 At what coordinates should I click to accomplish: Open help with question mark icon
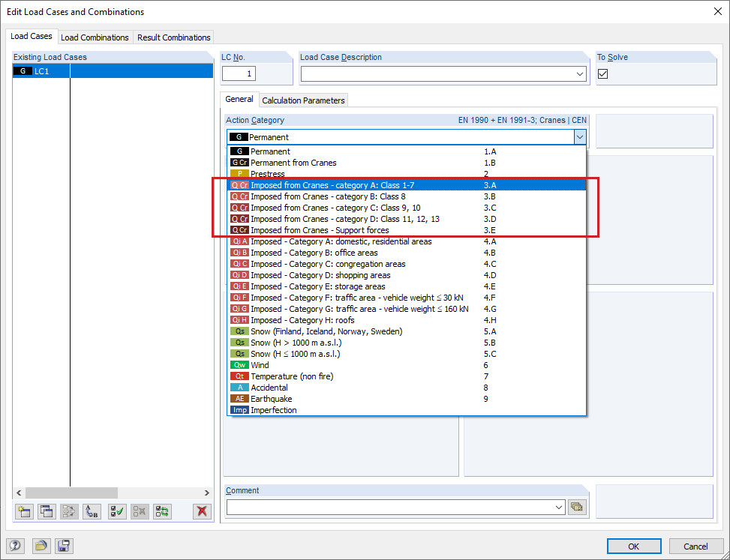[15, 546]
